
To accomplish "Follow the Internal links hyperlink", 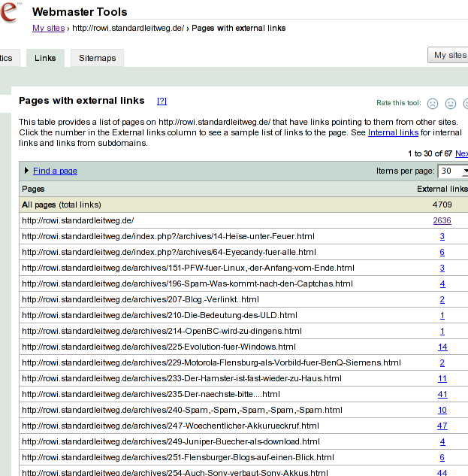I will tap(393, 132).
